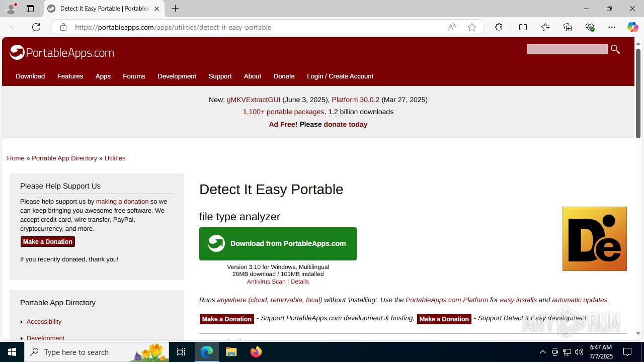
Task: Open the Development menu item
Action: click(177, 76)
